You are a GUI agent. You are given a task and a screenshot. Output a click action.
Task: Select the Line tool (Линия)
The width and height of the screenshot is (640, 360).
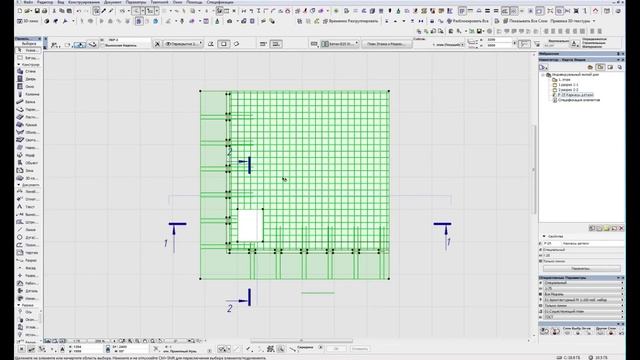coord(28,229)
